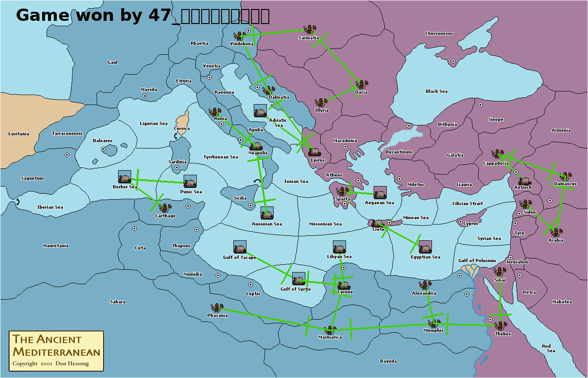Click the army unit at Thebes

pos(501,325)
